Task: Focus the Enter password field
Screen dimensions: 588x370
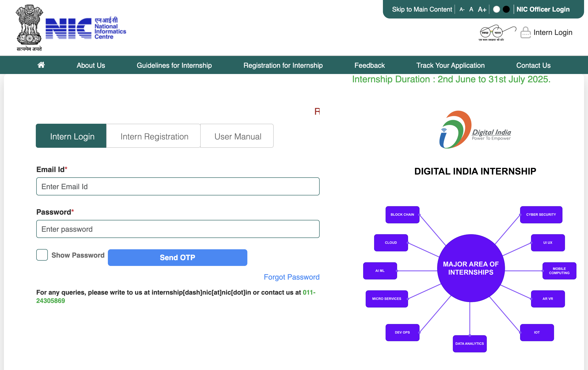Action: pos(178,229)
